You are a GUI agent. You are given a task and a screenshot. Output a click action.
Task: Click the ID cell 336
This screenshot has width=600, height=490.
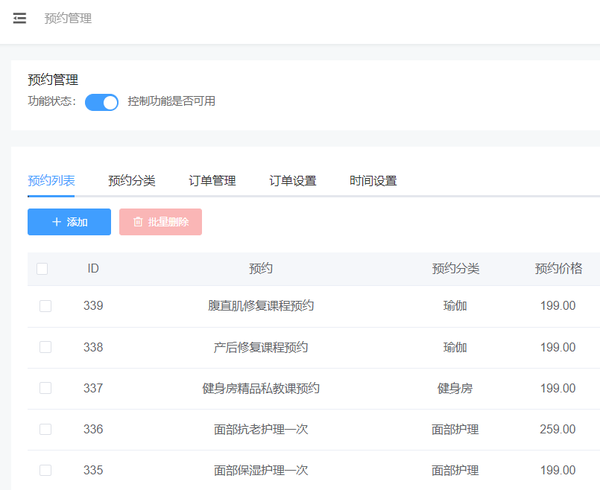pyautogui.click(x=93, y=429)
